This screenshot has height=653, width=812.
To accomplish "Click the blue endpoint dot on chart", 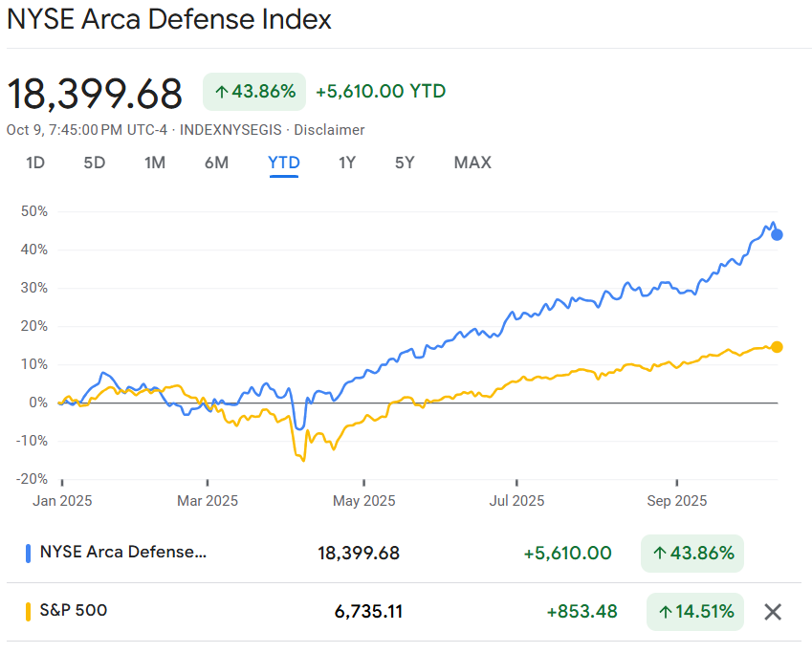I will click(777, 234).
